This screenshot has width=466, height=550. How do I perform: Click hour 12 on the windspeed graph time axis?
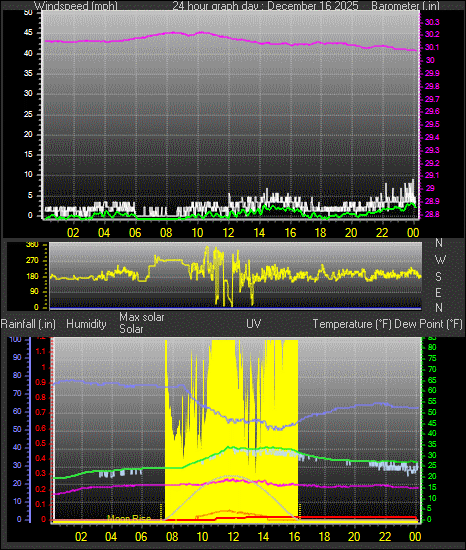point(228,233)
